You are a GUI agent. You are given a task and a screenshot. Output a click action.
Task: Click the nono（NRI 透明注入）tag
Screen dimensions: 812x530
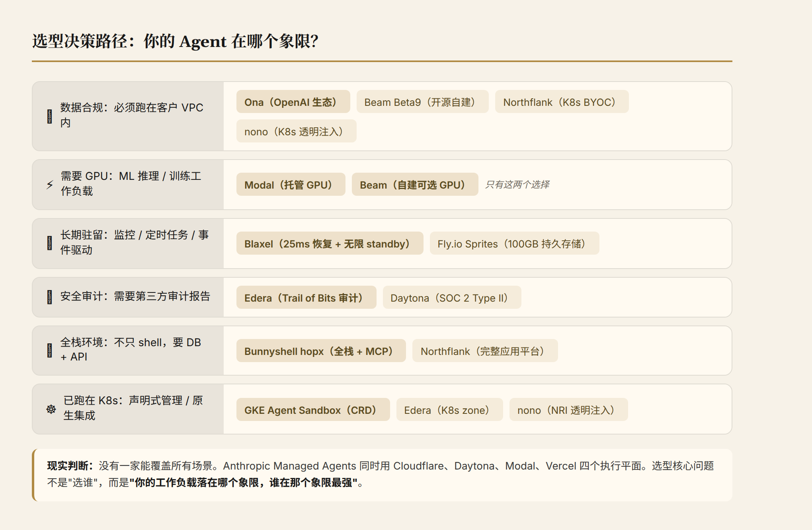568,410
